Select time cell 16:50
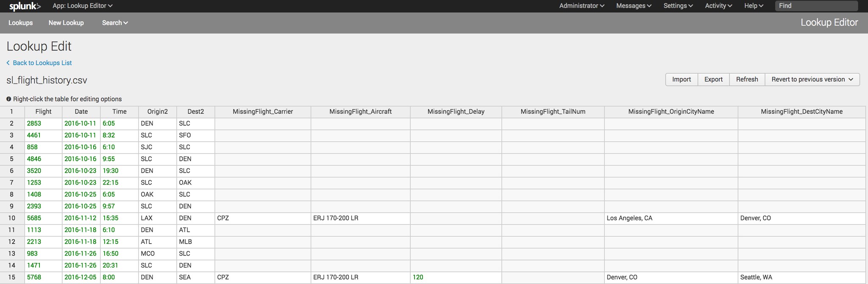The image size is (868, 284). [x=120, y=254]
